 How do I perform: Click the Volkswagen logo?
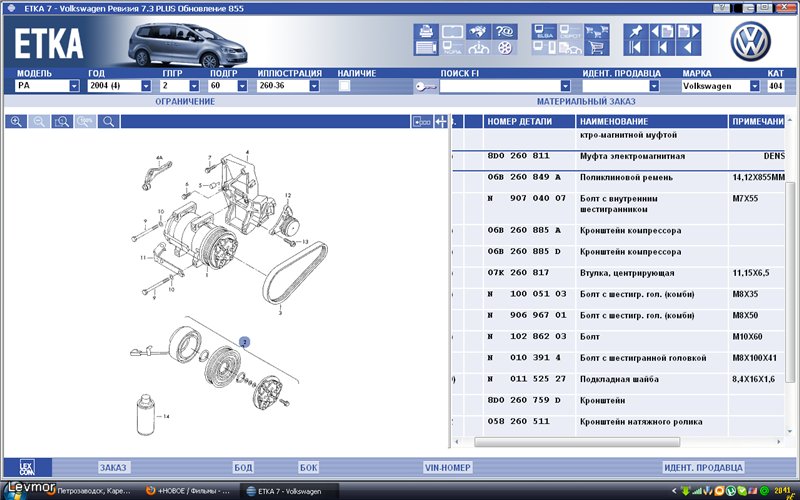point(750,41)
